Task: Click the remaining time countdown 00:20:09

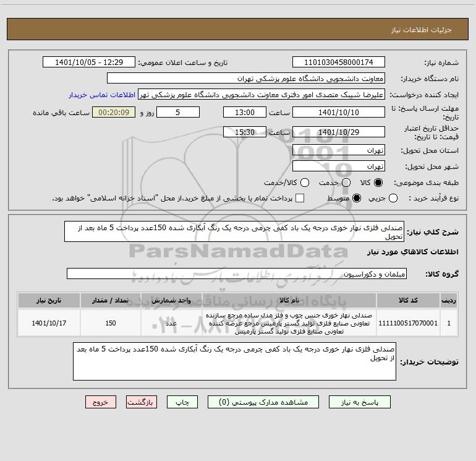Action: (114, 113)
